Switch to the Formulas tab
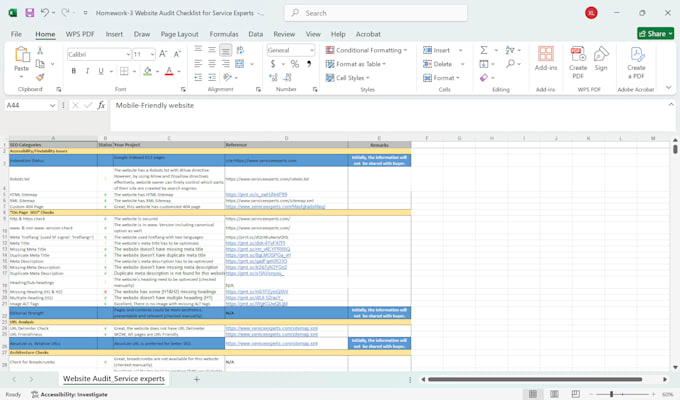 click(x=224, y=34)
